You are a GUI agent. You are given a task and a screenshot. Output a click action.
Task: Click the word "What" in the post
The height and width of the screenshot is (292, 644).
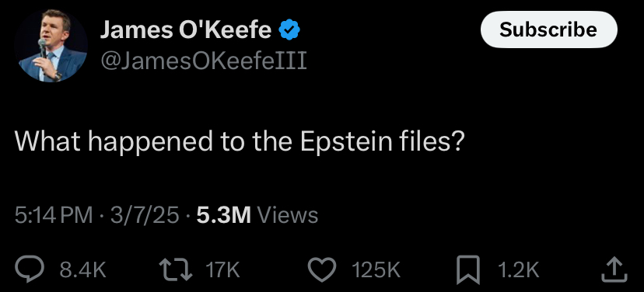[48, 141]
